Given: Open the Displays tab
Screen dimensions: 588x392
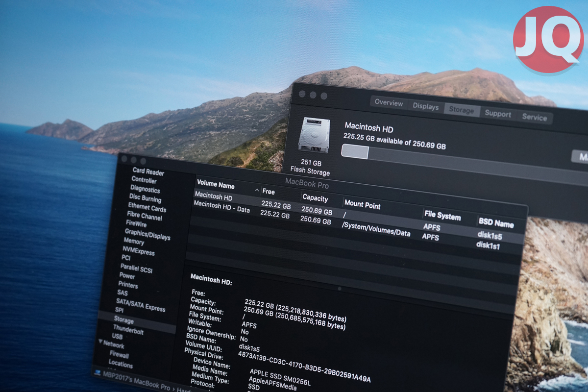Looking at the screenshot, I should point(425,106).
